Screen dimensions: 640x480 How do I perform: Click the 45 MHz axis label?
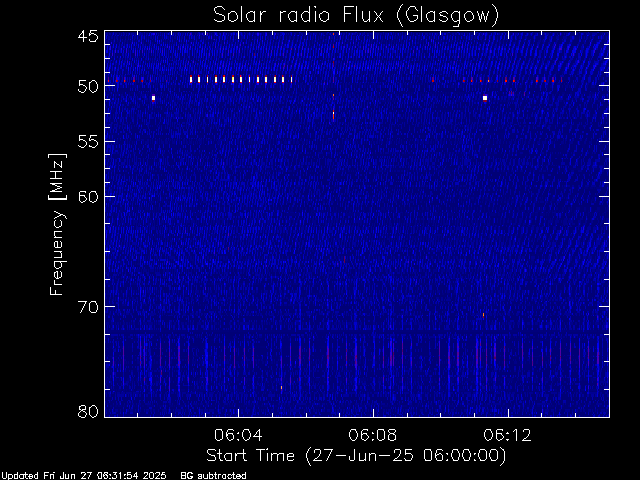(x=88, y=36)
